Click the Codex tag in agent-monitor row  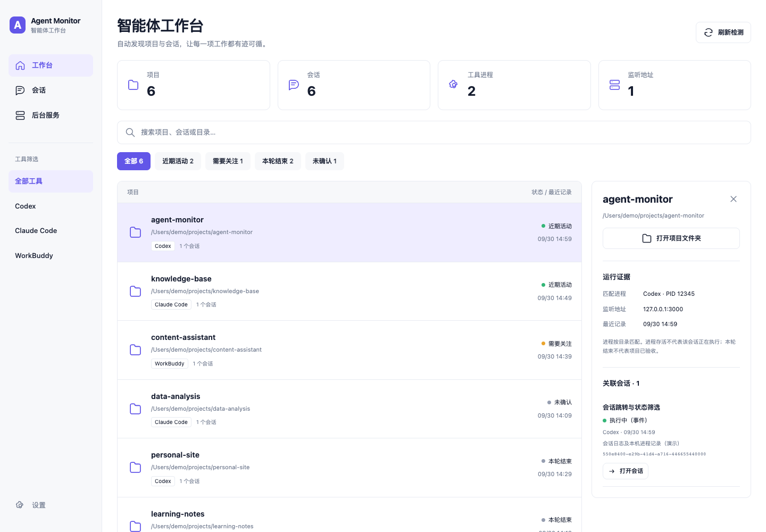(x=163, y=246)
